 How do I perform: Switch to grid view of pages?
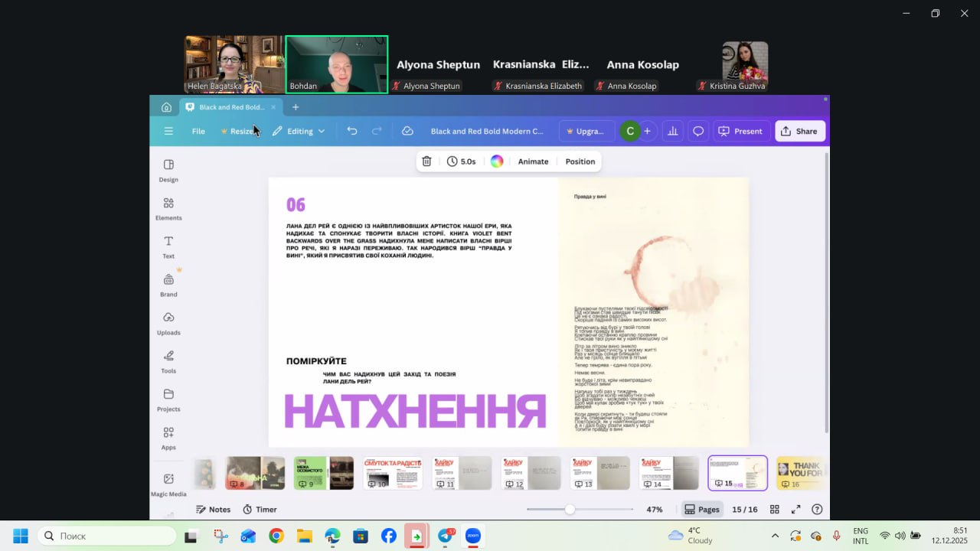(775, 510)
